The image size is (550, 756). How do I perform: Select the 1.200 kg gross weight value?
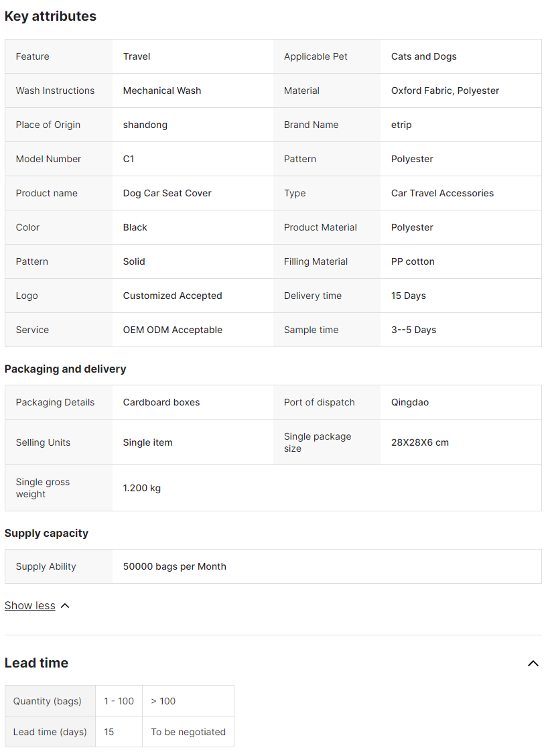[142, 488]
